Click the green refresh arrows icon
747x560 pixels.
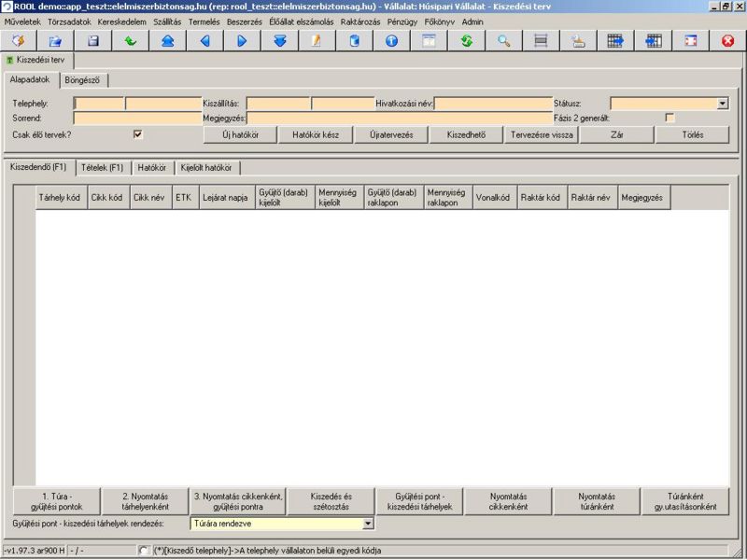466,41
